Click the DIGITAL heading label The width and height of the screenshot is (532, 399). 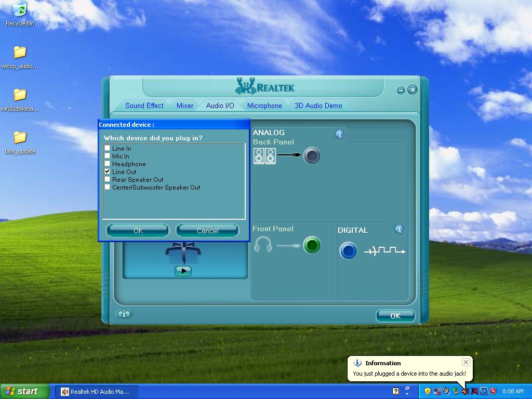(x=353, y=230)
